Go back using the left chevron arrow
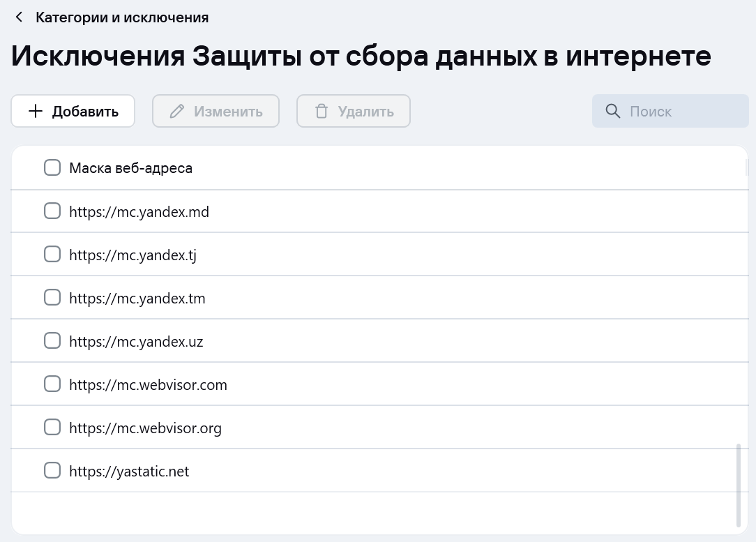756x542 pixels. [x=19, y=17]
